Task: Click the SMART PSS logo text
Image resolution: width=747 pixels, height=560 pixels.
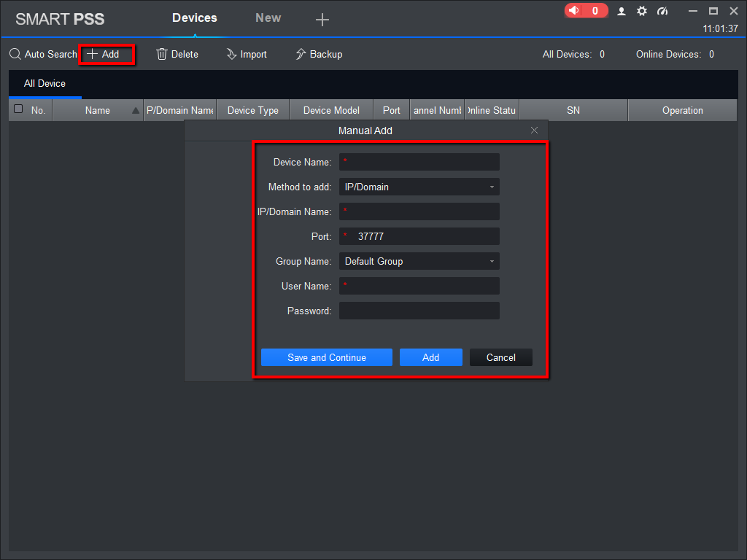Action: [60, 19]
